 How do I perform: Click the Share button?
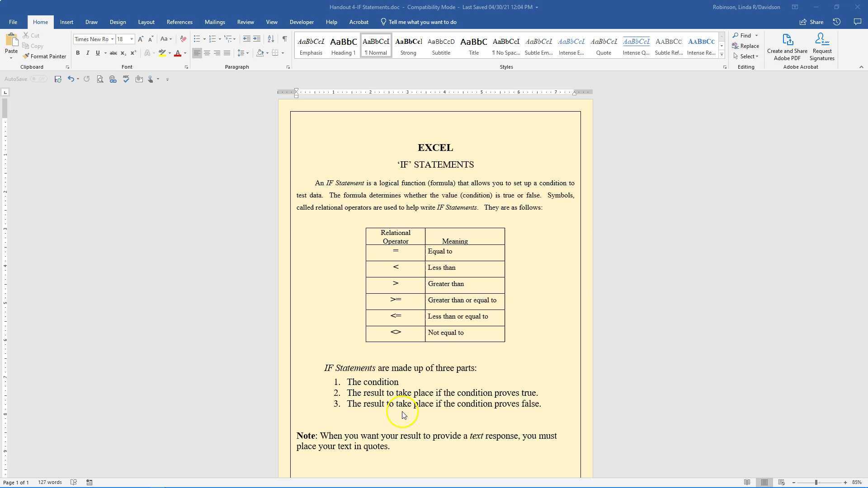click(811, 22)
